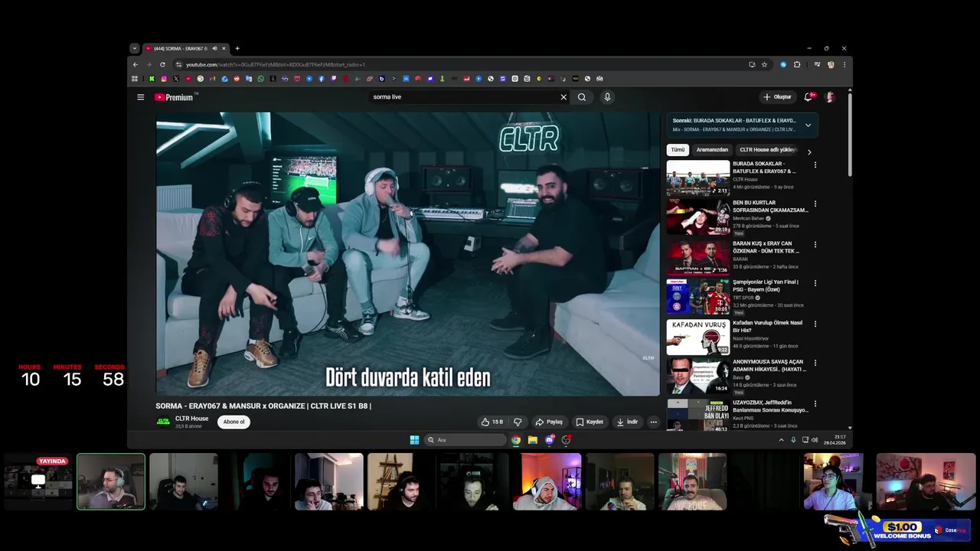
Task: Open the Twitch bookmark shortcut
Action: click(333, 78)
